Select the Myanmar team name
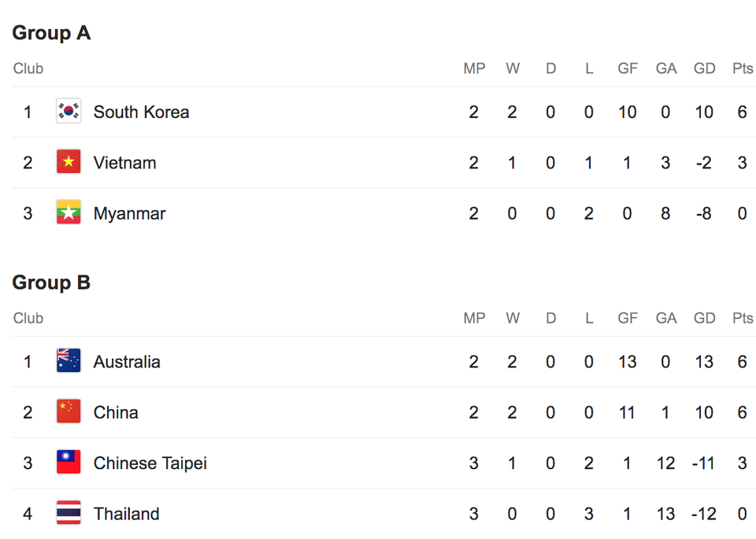The width and height of the screenshot is (756, 539). [130, 213]
